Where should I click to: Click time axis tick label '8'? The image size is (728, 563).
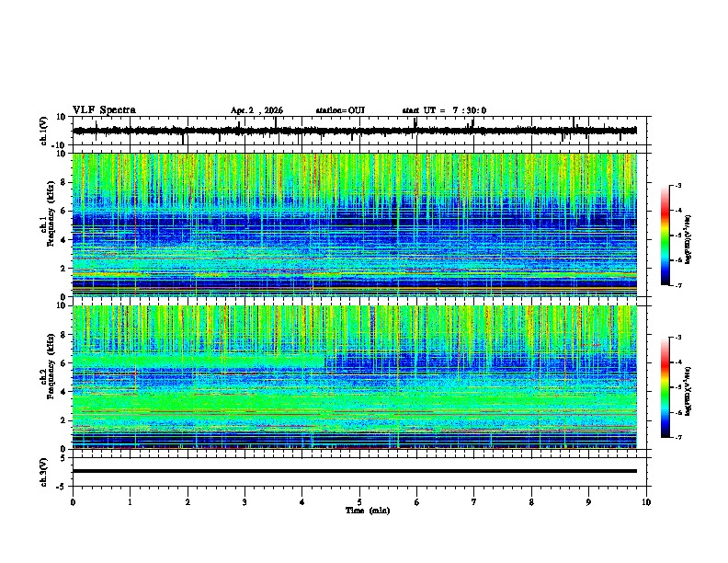pyautogui.click(x=531, y=502)
